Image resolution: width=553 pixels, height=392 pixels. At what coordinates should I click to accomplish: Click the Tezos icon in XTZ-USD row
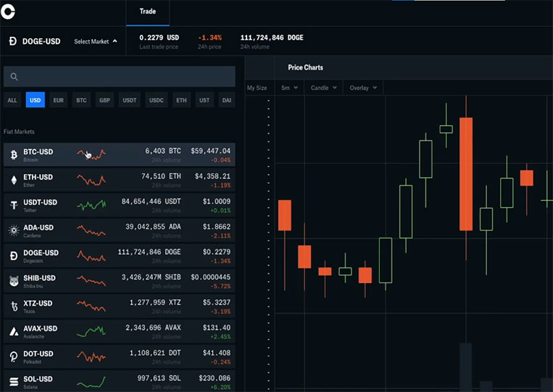[14, 306]
